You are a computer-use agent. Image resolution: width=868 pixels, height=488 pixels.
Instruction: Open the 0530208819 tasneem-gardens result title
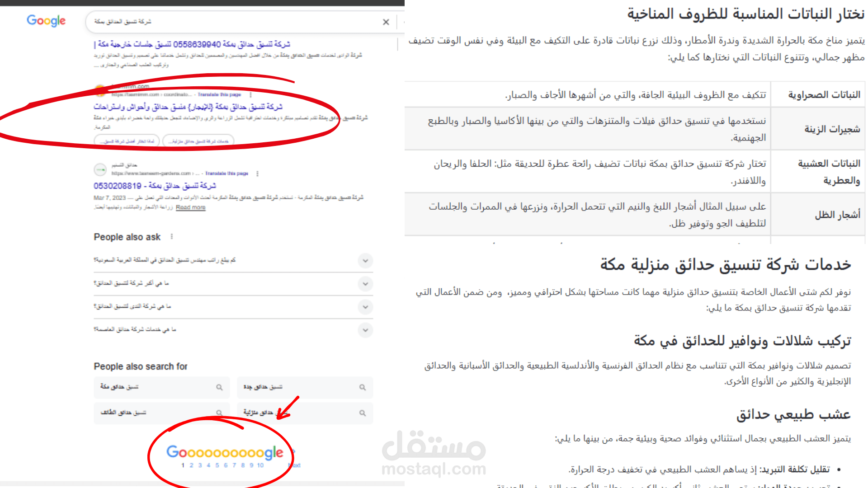pyautogui.click(x=155, y=186)
